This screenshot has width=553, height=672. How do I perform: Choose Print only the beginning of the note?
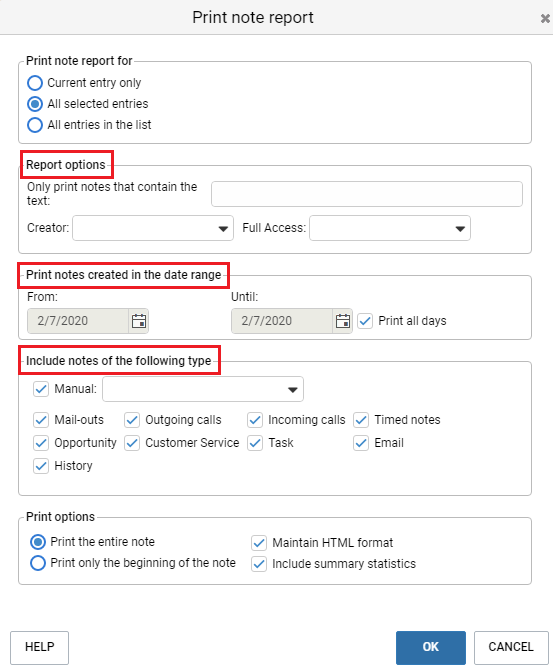point(38,563)
